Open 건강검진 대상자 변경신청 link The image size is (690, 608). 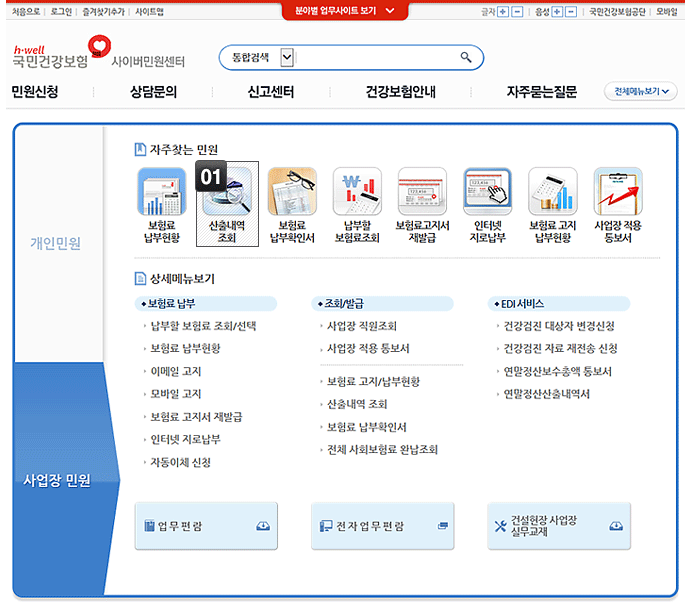(559, 326)
